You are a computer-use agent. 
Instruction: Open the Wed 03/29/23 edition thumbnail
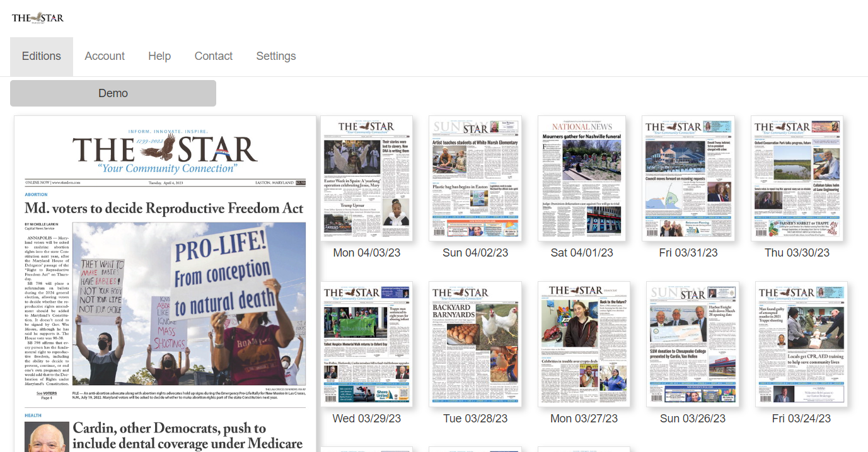[x=367, y=344]
